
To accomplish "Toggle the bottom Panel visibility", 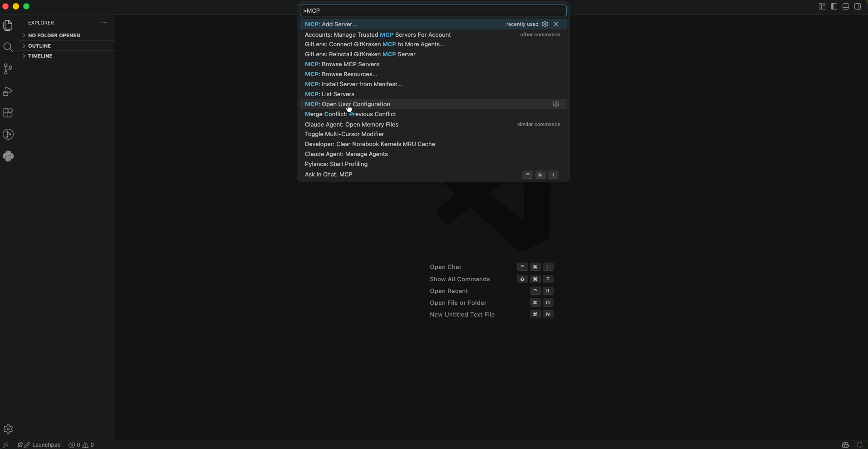I will point(846,6).
